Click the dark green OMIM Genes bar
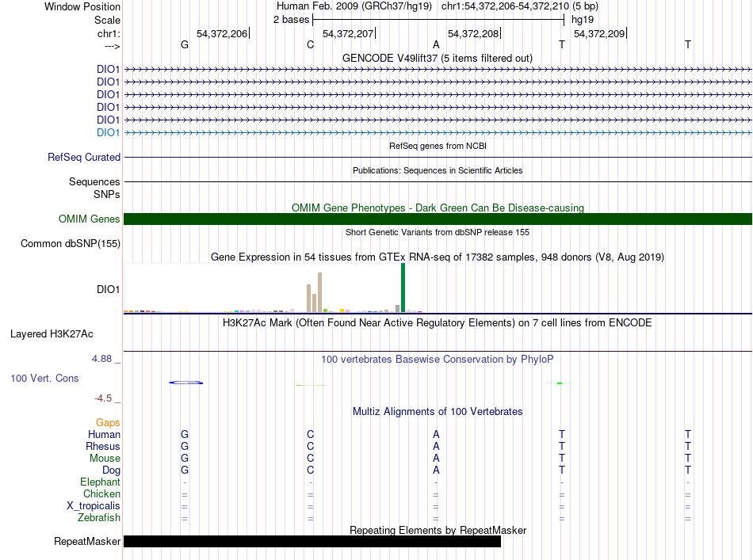This screenshot has height=560, width=753. (x=438, y=219)
